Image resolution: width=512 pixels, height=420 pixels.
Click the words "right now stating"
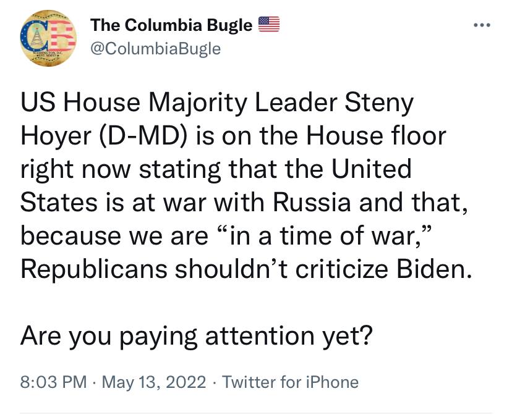tap(121, 170)
